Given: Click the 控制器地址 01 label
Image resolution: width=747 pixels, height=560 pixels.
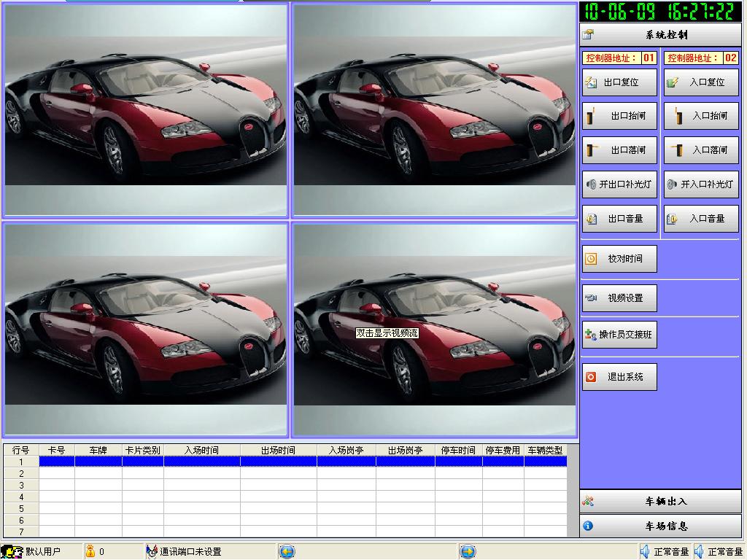Looking at the screenshot, I should pyautogui.click(x=619, y=58).
